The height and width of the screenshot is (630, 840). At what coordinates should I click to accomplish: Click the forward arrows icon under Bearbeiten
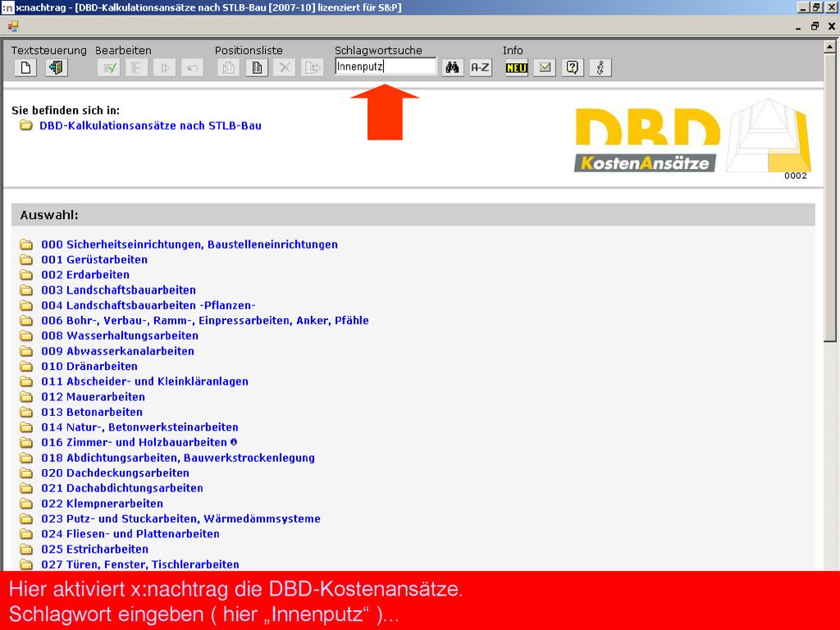(x=164, y=68)
